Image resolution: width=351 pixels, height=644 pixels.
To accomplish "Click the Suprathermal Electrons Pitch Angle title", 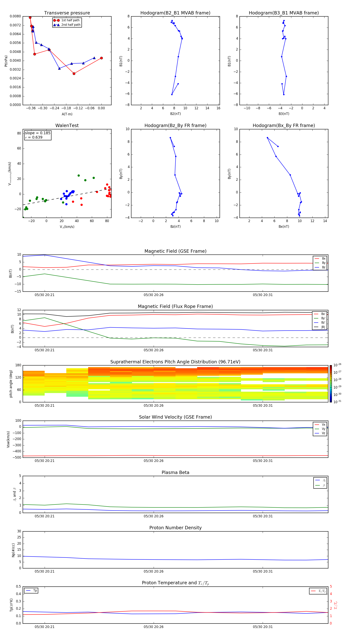I will (x=175, y=362).
